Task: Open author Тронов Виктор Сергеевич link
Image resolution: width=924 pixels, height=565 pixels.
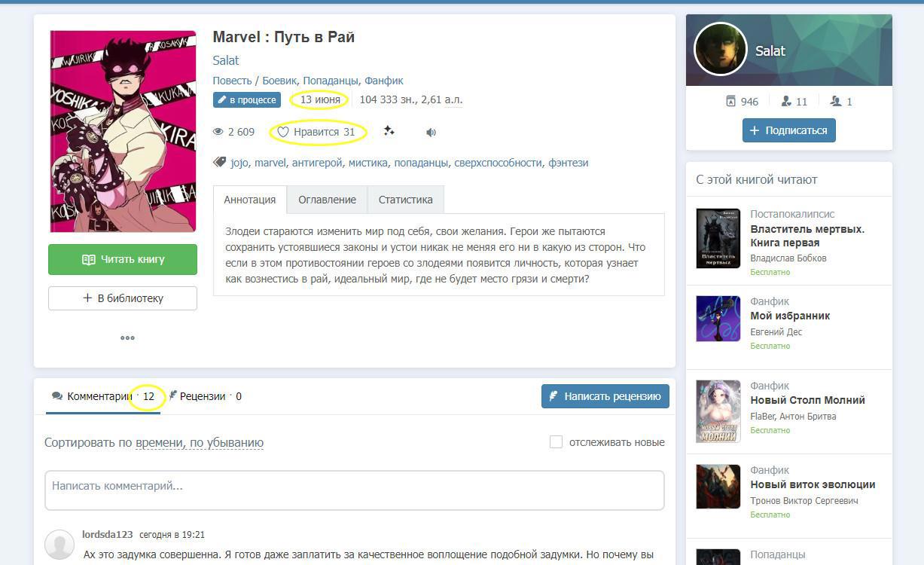Action: [x=804, y=500]
